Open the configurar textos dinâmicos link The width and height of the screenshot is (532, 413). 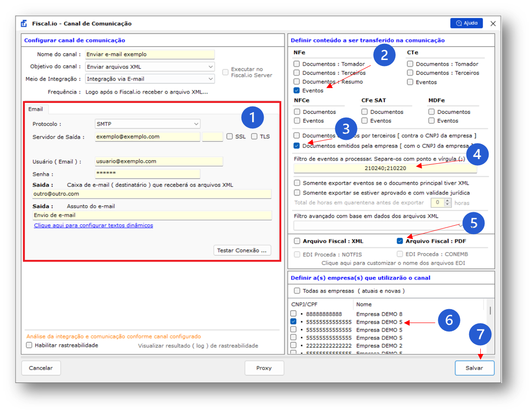click(x=93, y=226)
